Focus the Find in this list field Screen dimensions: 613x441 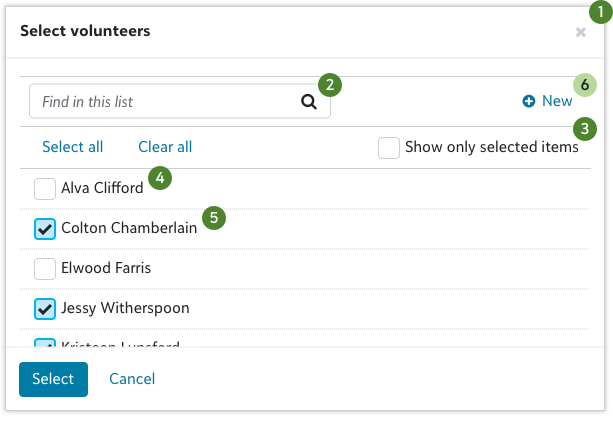[x=165, y=101]
